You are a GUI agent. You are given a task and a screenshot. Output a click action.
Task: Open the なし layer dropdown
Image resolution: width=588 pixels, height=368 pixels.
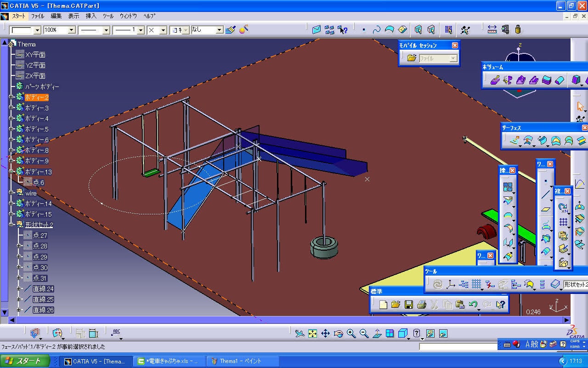coord(219,30)
